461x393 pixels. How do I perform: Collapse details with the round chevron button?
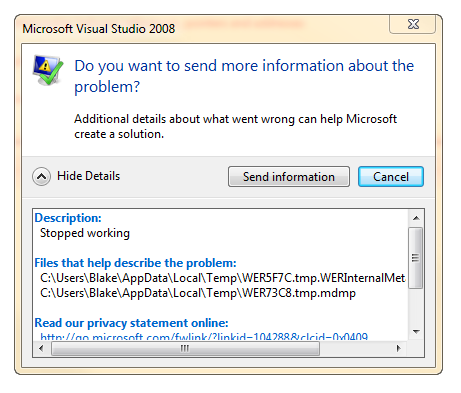coord(41,176)
